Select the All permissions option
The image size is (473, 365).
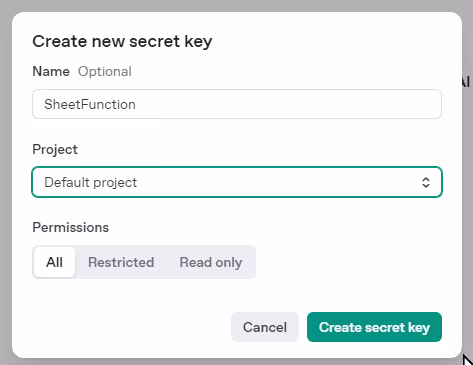coord(54,262)
